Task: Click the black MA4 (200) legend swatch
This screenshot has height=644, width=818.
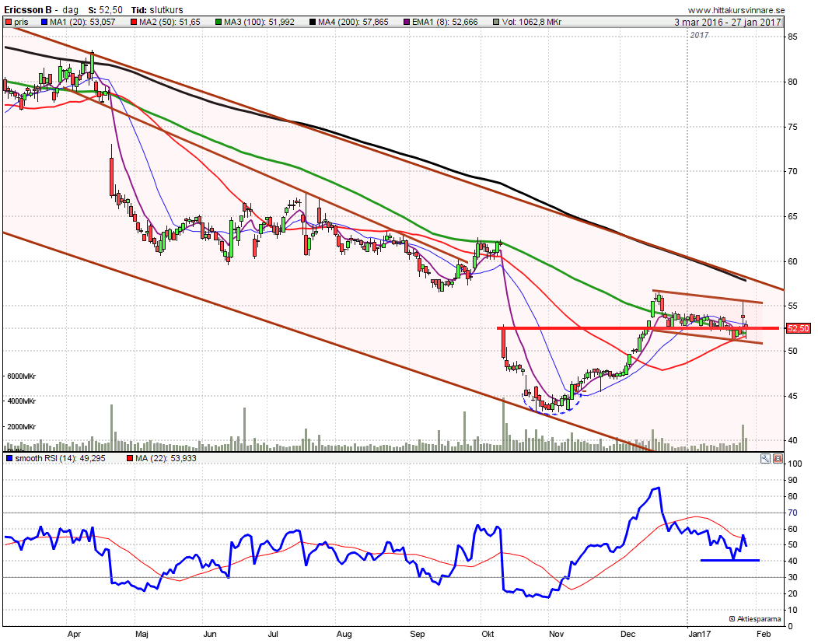Action: (313, 22)
